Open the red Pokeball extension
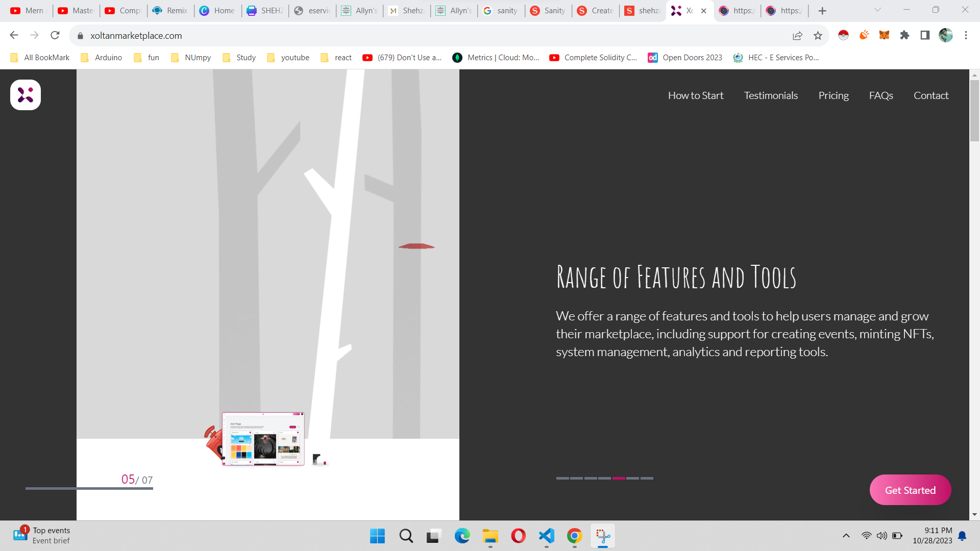This screenshot has height=551, width=980. pyautogui.click(x=843, y=35)
